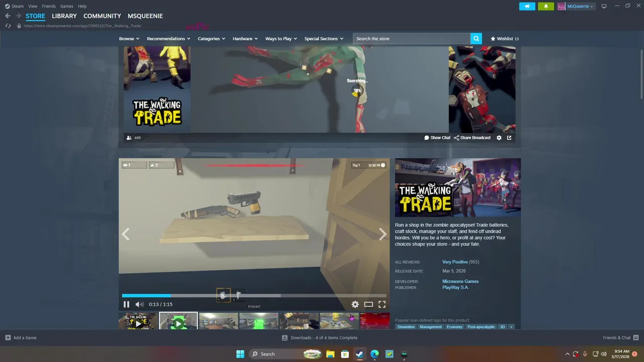The width and height of the screenshot is (644, 362).
Task: Click the Simulation tag
Action: pyautogui.click(x=406, y=327)
